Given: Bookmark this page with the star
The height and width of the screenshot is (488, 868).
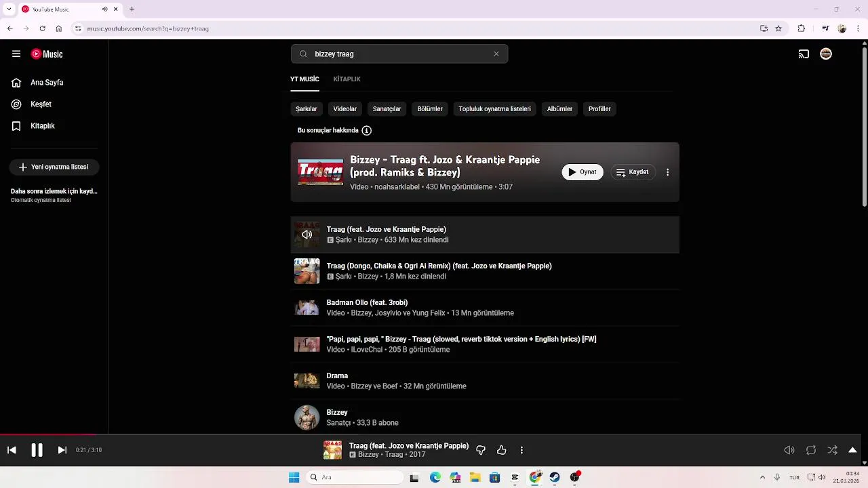Looking at the screenshot, I should (x=778, y=28).
